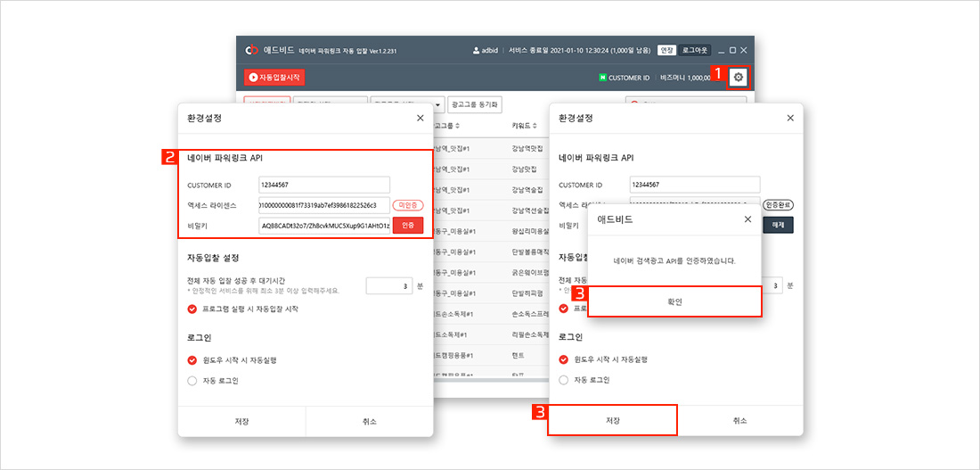Image resolution: width=980 pixels, height=470 pixels.
Task: Confirm the popup with 확인 button
Action: click(x=675, y=301)
